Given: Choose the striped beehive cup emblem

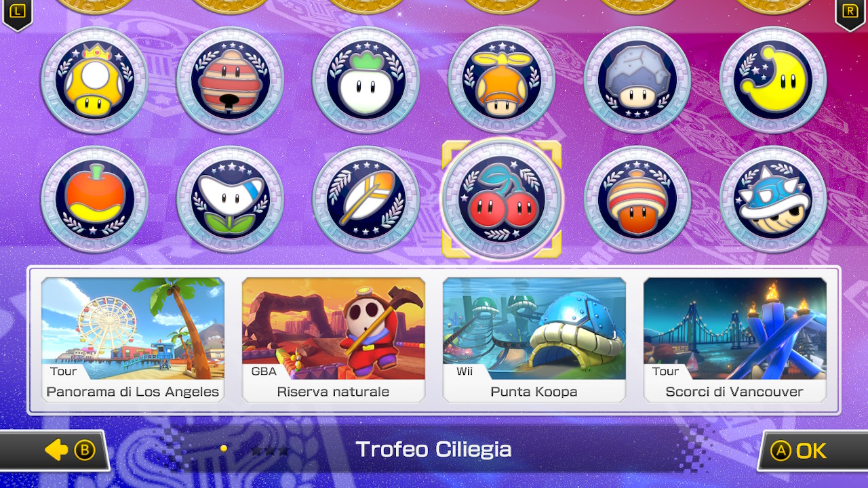Looking at the screenshot, I should (231, 81).
